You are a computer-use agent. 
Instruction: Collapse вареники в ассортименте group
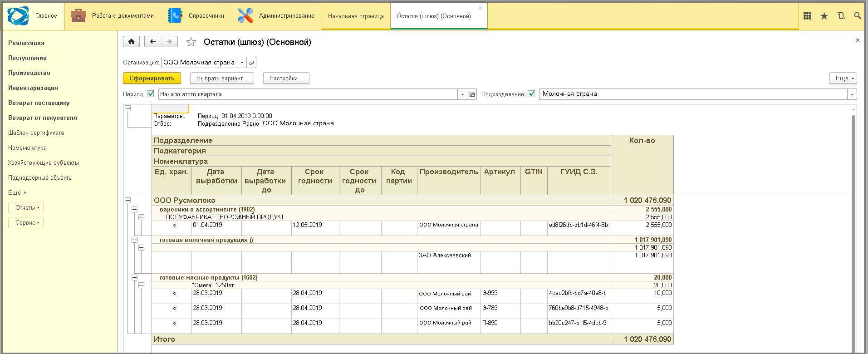click(134, 209)
